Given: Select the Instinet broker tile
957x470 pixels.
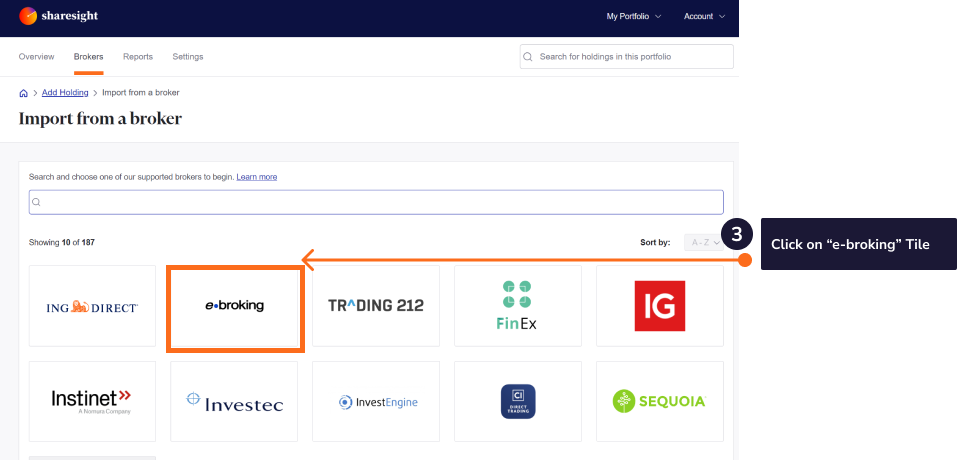Looking at the screenshot, I should pyautogui.click(x=92, y=402).
